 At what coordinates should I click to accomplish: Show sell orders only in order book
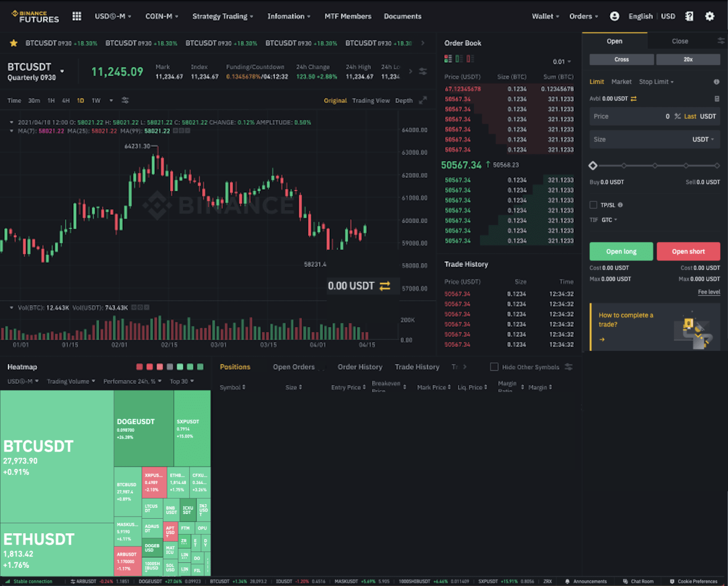click(470, 59)
